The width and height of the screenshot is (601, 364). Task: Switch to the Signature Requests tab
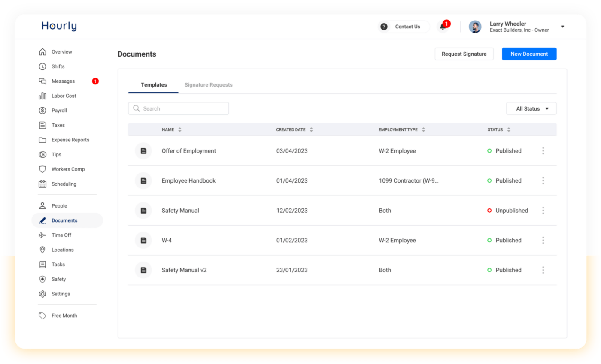[209, 85]
